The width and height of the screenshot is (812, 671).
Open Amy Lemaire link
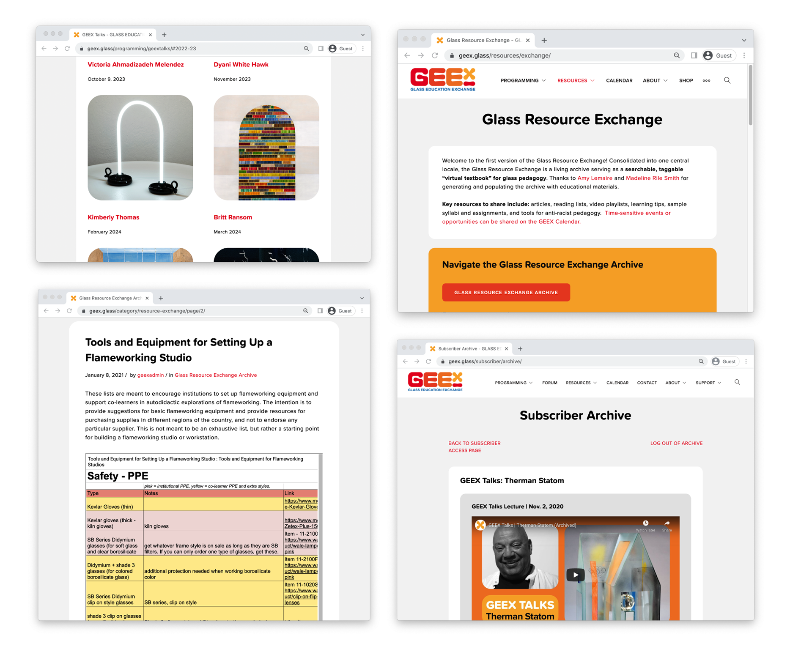(x=595, y=178)
